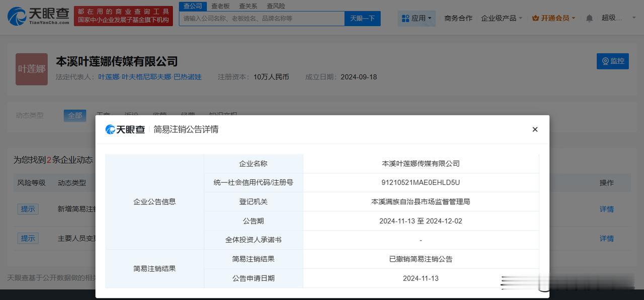644x300 pixels.
Task: Click the 提示 badge in 新增简易注销 row
Action: click(28, 209)
